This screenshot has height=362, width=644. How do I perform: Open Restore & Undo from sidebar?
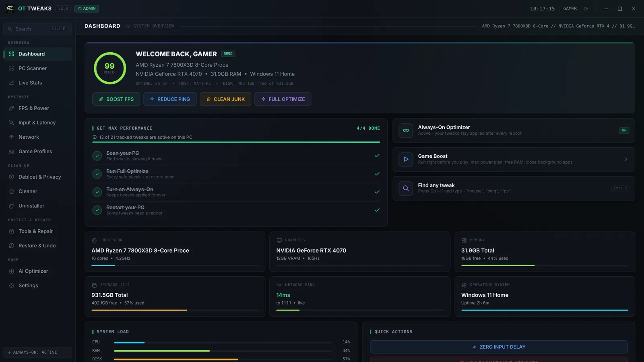pos(37,246)
